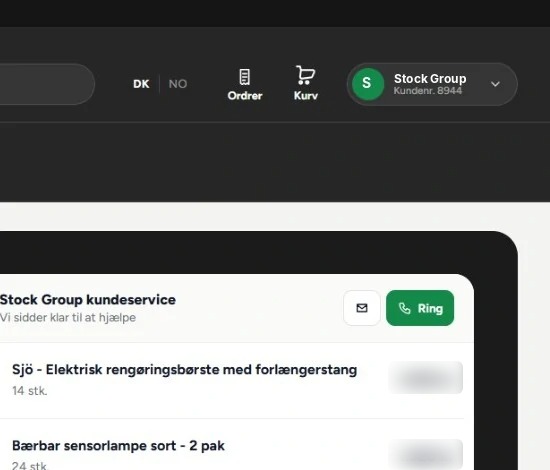
Task: Click blurred price next to Bærbar sensorlampe
Action: pyautogui.click(x=425, y=454)
